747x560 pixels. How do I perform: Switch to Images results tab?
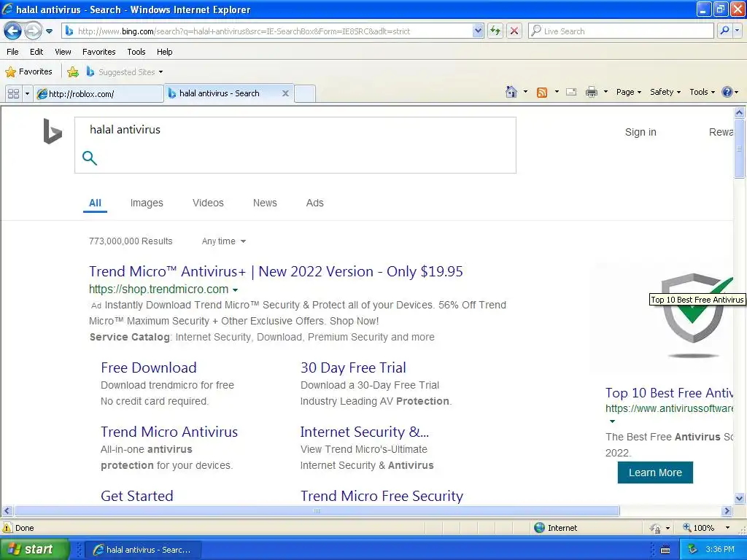tap(147, 203)
